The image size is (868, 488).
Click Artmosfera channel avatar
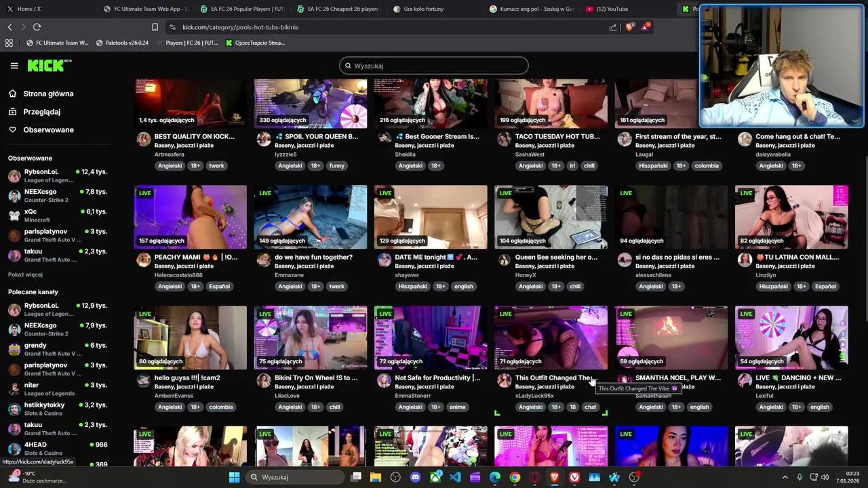[143, 140]
